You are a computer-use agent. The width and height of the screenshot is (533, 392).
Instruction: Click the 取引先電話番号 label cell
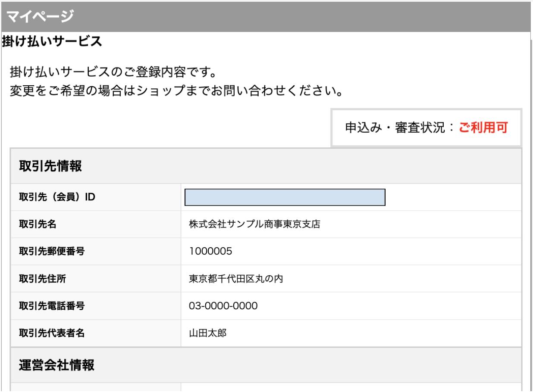tap(96, 306)
